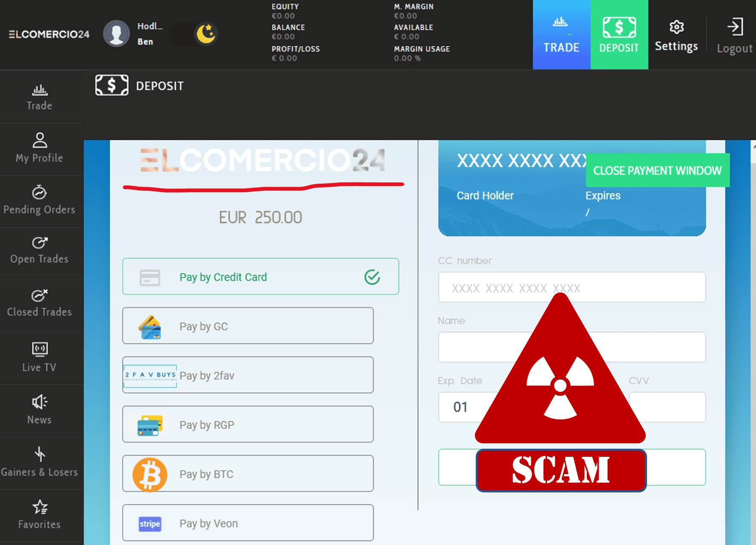Screen dimensions: 756x545
Task: Click the AVAILABLE € 0.00 value
Action: (x=407, y=37)
